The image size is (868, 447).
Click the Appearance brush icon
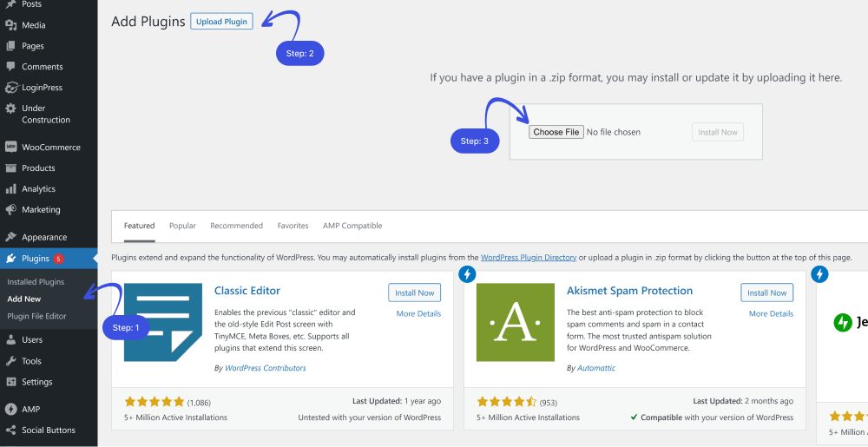click(10, 237)
